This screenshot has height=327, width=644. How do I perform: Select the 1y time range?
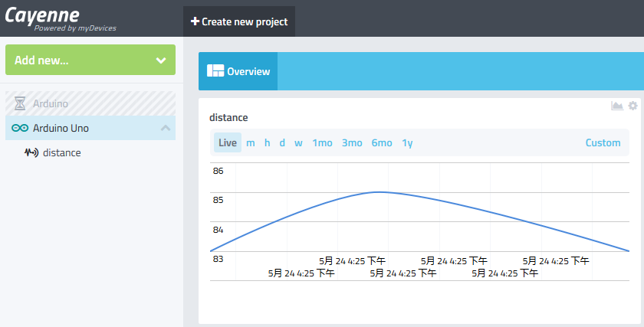point(407,142)
